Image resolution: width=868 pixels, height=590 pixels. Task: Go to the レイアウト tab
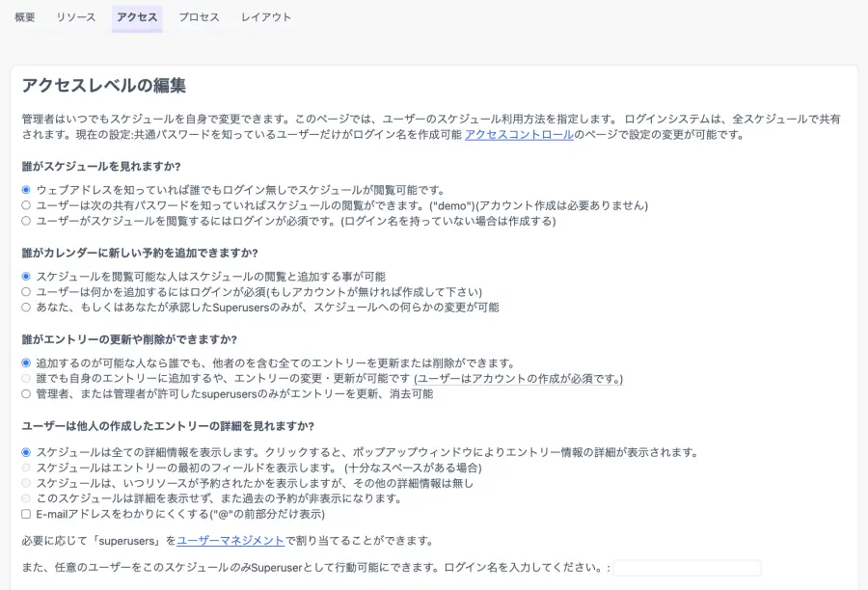click(x=266, y=17)
